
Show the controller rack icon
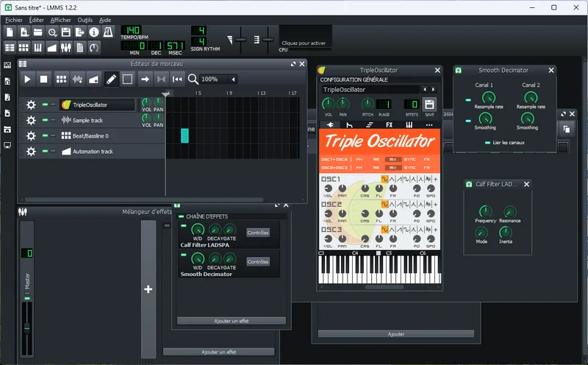pyautogui.click(x=94, y=48)
